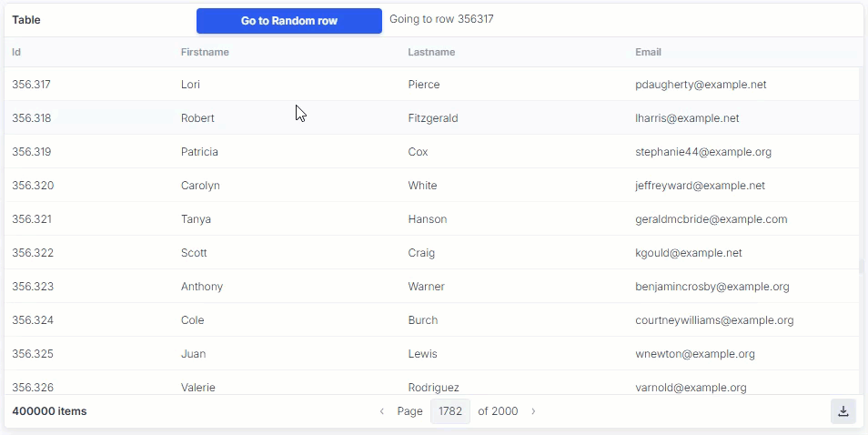
Task: Select Id cell 356.319
Action: [32, 152]
